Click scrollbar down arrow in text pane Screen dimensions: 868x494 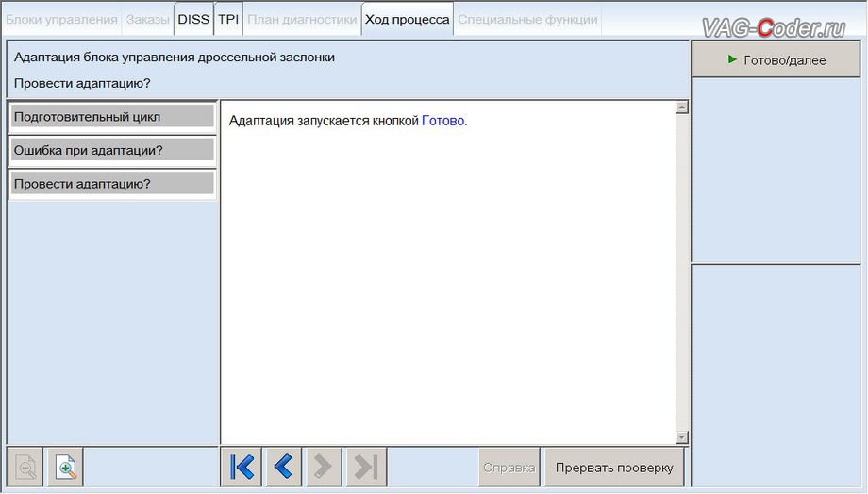point(682,437)
